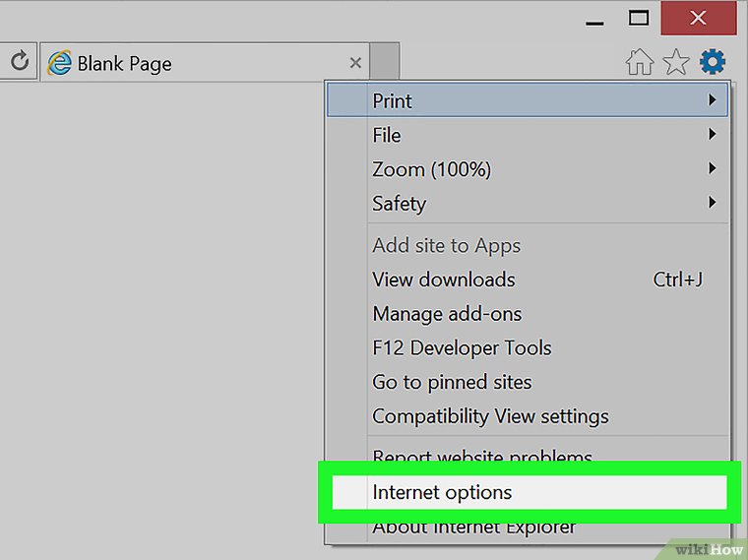The height and width of the screenshot is (560, 748).
Task: Select About Internet Explorer
Action: (x=474, y=529)
